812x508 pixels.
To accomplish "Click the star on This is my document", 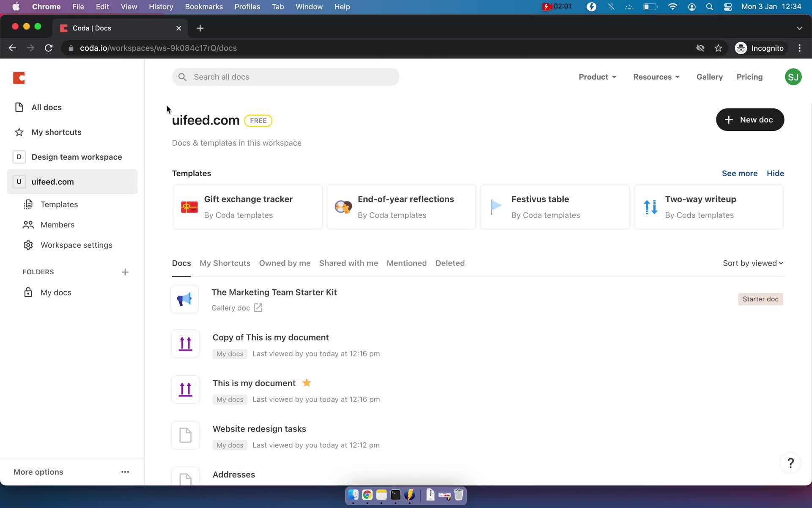I will pyautogui.click(x=307, y=383).
